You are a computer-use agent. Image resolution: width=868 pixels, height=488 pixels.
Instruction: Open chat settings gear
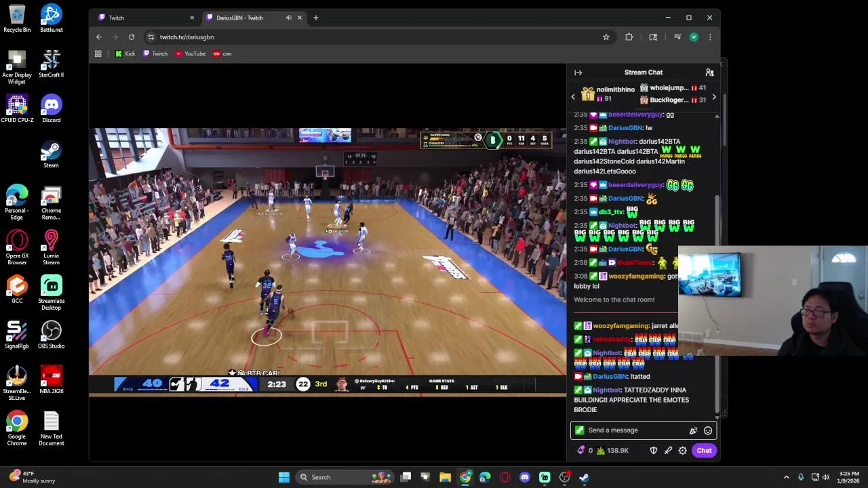[683, 451]
